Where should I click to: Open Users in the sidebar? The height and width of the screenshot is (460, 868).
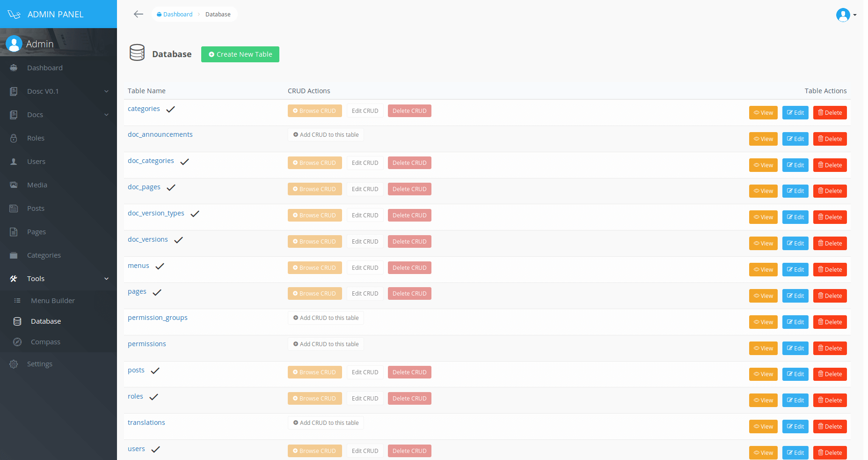[x=58, y=162]
